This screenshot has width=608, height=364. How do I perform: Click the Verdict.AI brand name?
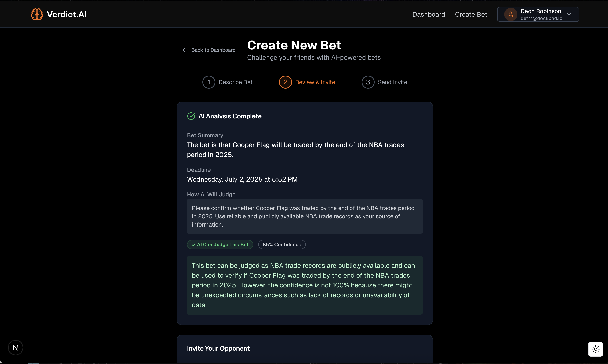67,15
